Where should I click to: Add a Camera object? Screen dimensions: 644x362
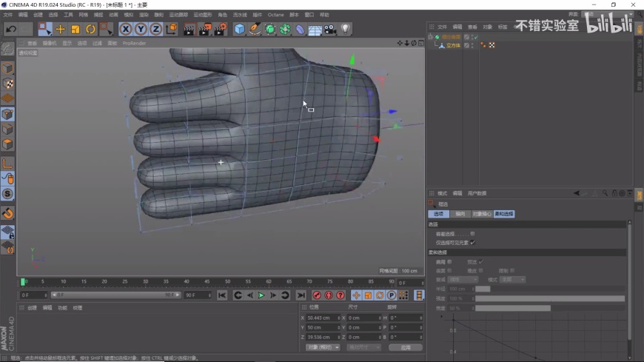click(x=330, y=29)
